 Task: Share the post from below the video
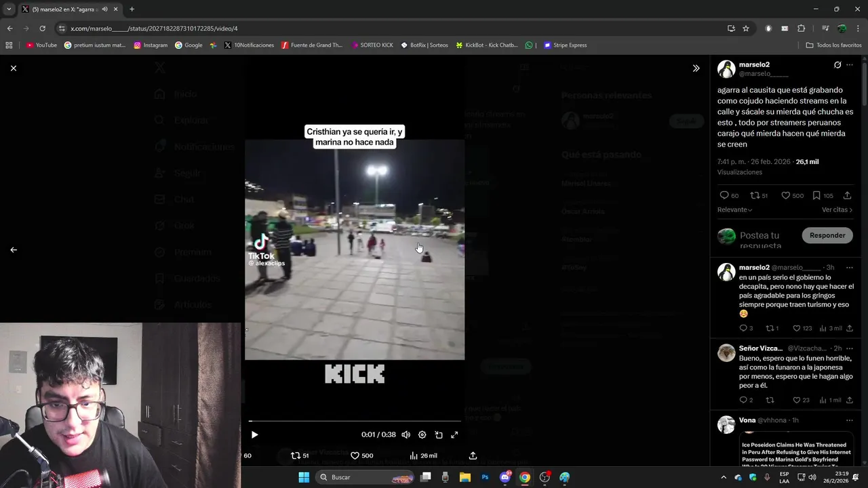(473, 455)
